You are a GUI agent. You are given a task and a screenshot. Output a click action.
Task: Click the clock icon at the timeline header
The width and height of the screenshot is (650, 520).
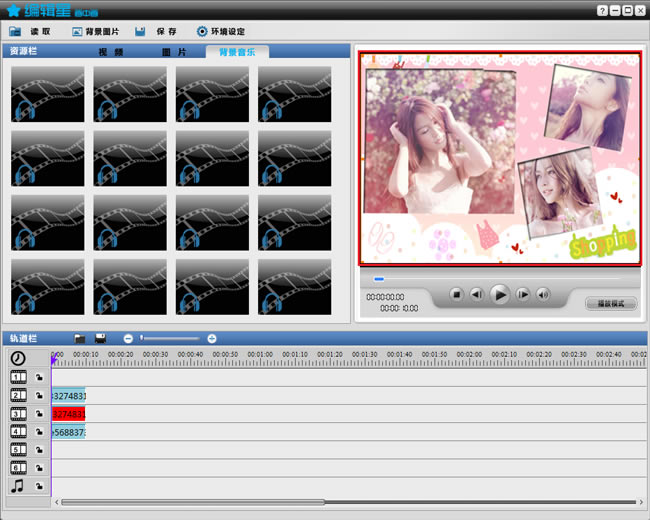tap(18, 358)
